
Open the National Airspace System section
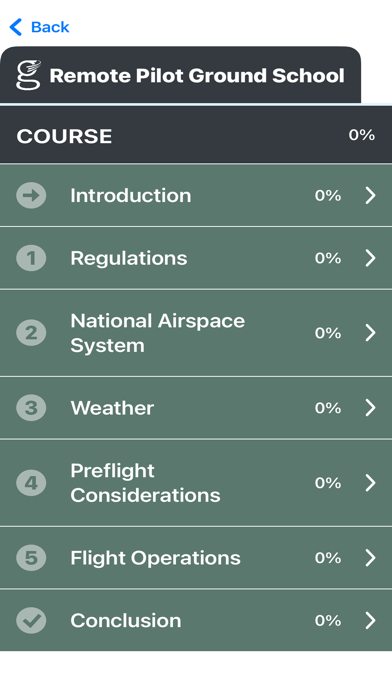coord(196,332)
